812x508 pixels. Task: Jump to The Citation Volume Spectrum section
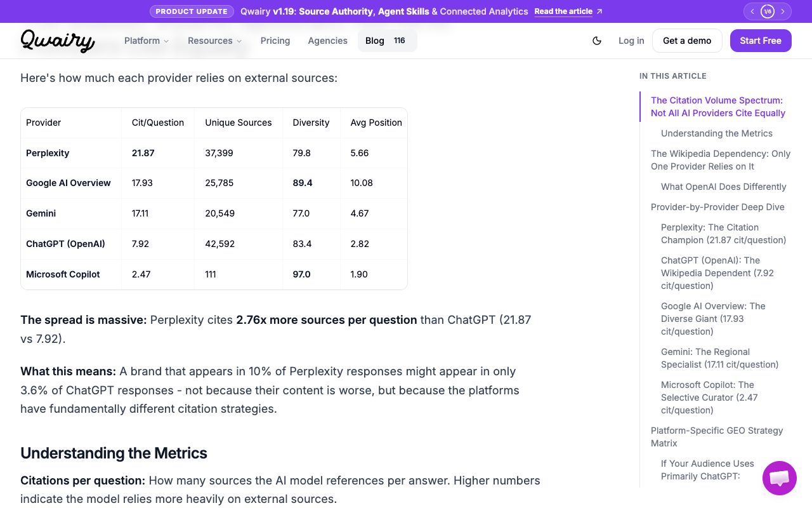click(x=718, y=107)
